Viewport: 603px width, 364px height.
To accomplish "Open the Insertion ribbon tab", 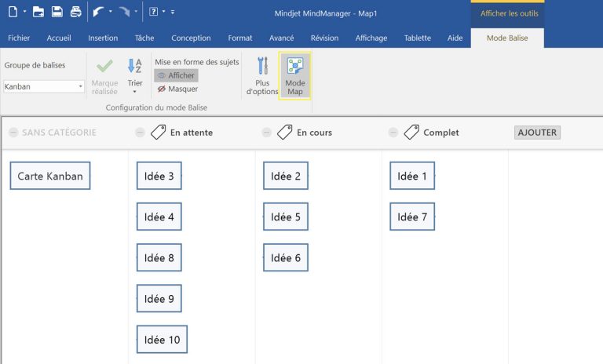I will pos(103,38).
